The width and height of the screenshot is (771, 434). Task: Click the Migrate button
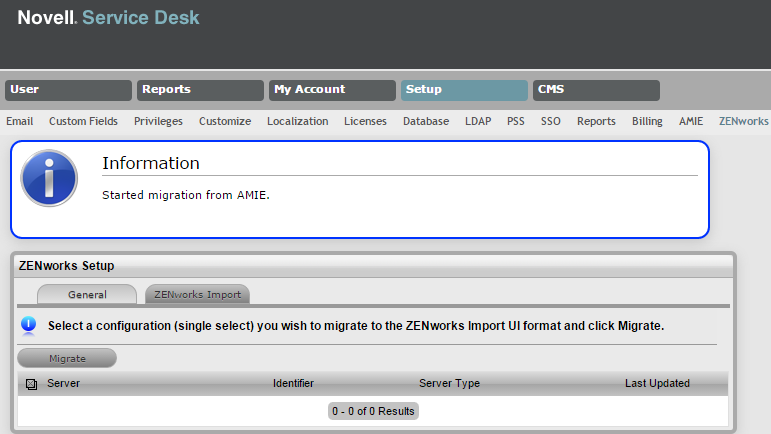(x=67, y=358)
